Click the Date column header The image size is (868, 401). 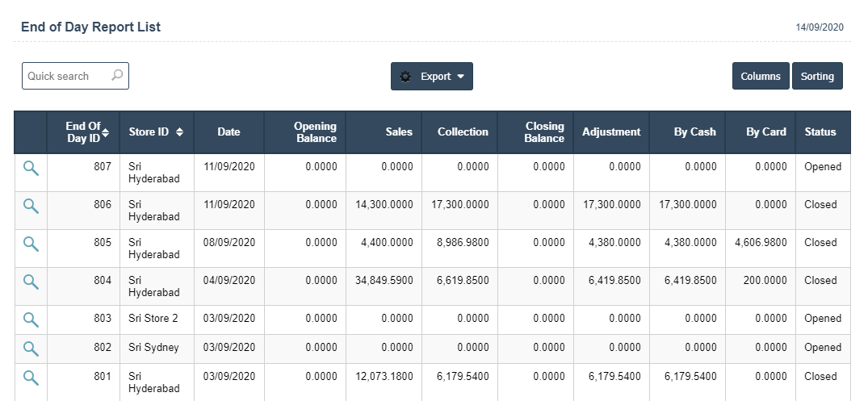point(229,132)
